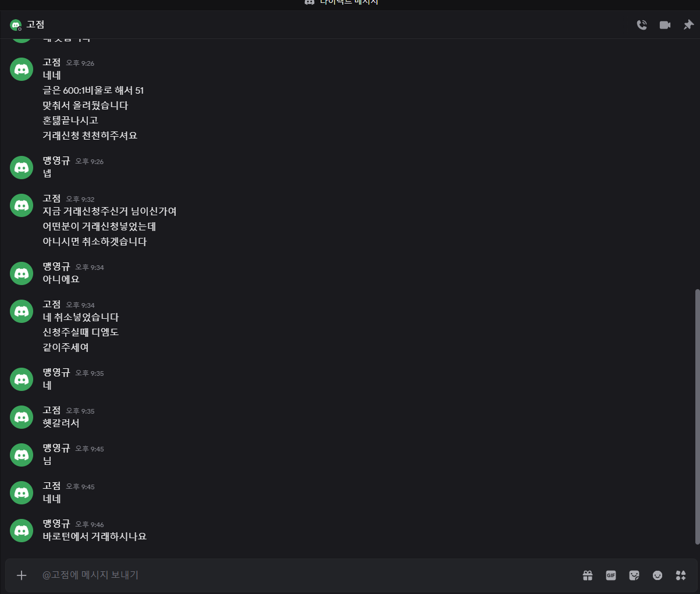
Task: Click 맹영규 avatar at the 오후 9:26 message
Action: (x=22, y=168)
